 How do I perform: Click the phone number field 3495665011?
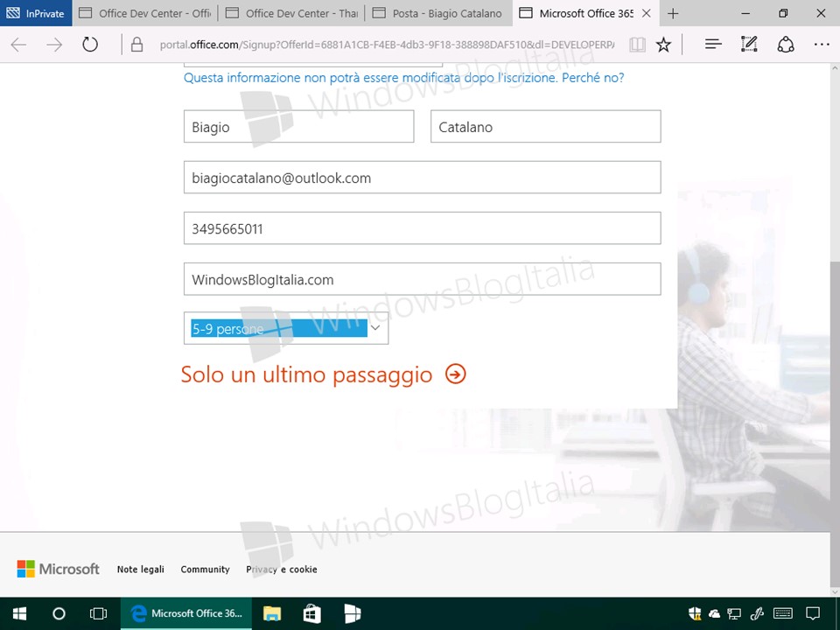422,228
